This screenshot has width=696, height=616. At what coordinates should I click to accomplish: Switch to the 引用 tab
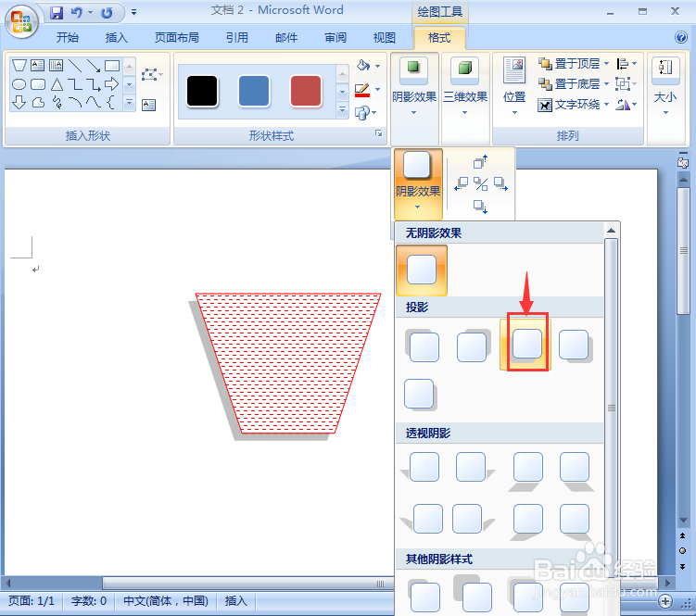click(237, 38)
